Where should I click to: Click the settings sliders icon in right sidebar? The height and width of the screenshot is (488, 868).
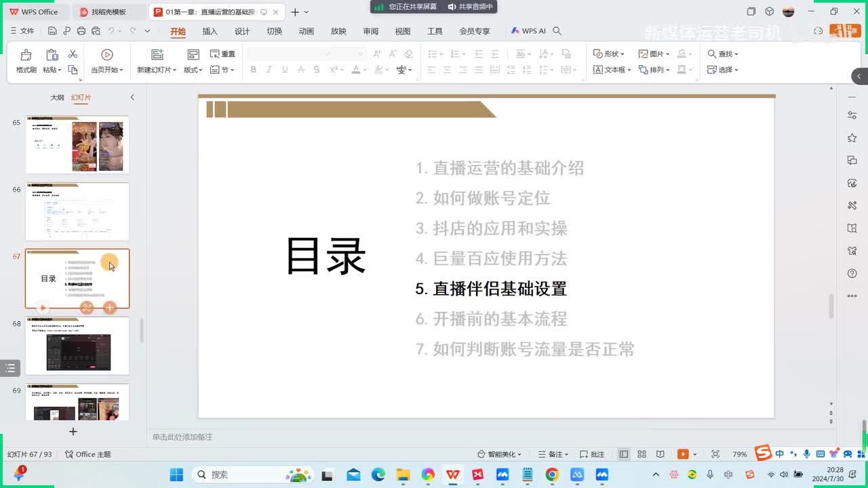point(852,116)
